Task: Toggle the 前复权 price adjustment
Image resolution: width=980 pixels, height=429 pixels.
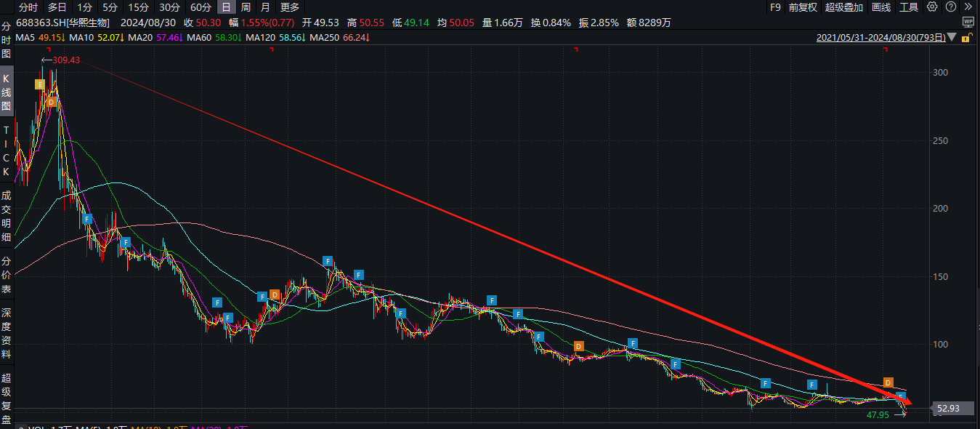Action: point(803,7)
